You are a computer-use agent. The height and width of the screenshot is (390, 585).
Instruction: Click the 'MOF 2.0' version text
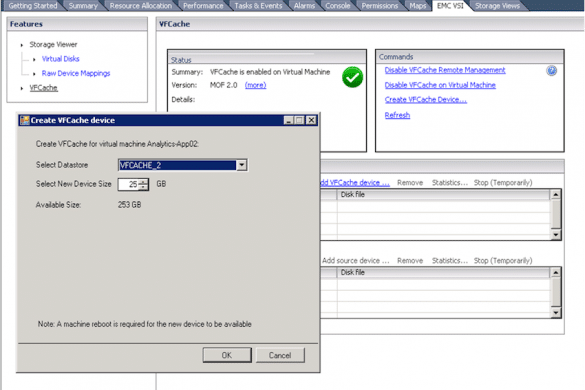coord(223,85)
